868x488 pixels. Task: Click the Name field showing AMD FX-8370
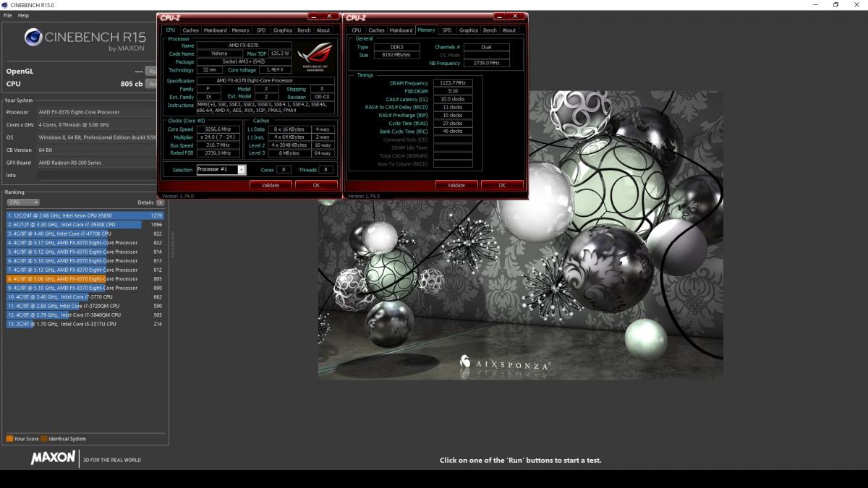coord(244,46)
